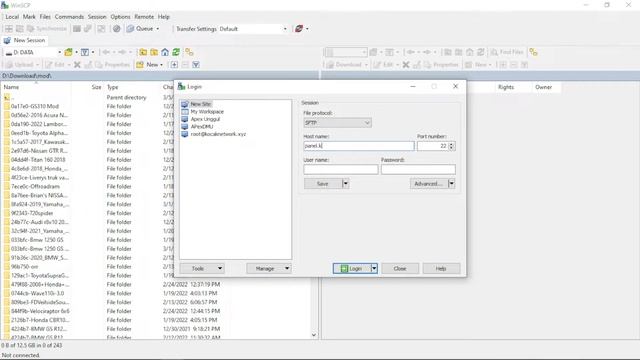Open the Commands menu
Viewport: 640px width, 360px height.
[69, 17]
